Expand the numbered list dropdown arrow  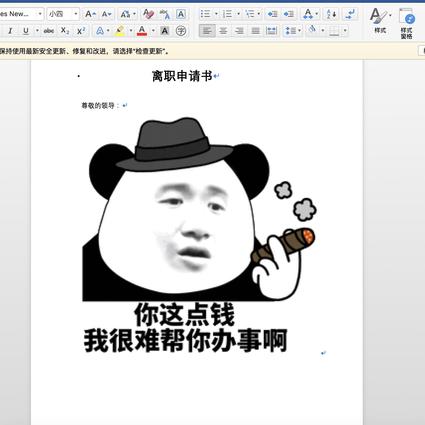click(238, 14)
